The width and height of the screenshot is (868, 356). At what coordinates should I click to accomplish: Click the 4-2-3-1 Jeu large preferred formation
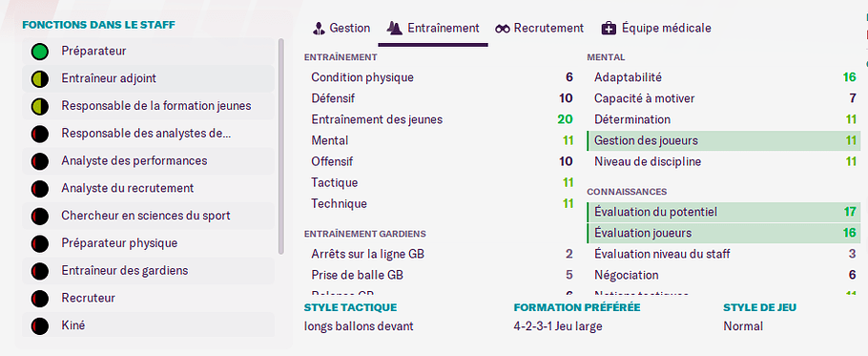(557, 326)
